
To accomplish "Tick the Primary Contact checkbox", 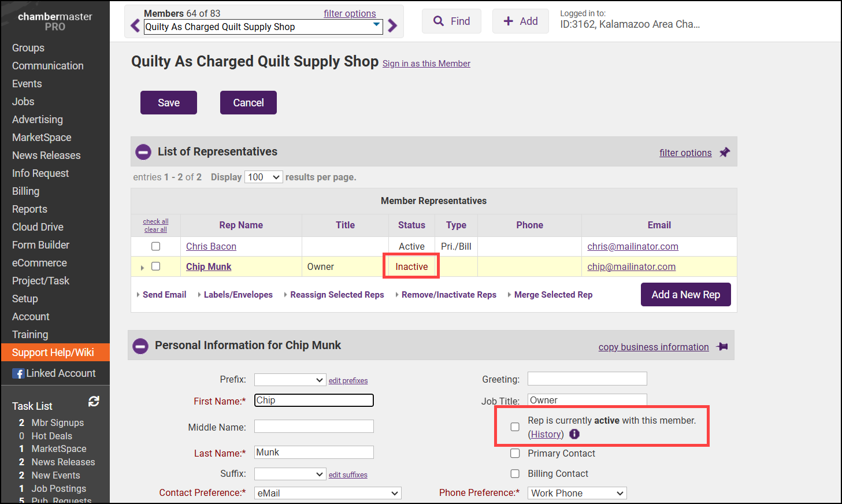I will [515, 454].
